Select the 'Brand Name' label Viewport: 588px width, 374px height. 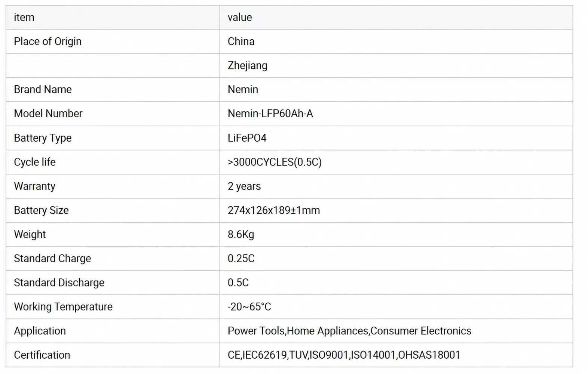point(43,90)
